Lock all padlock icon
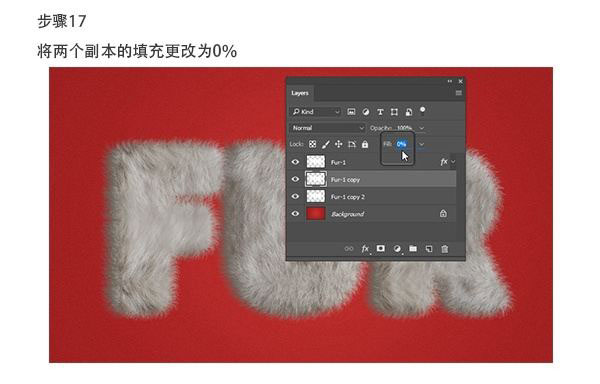The image size is (600, 384). point(365,144)
